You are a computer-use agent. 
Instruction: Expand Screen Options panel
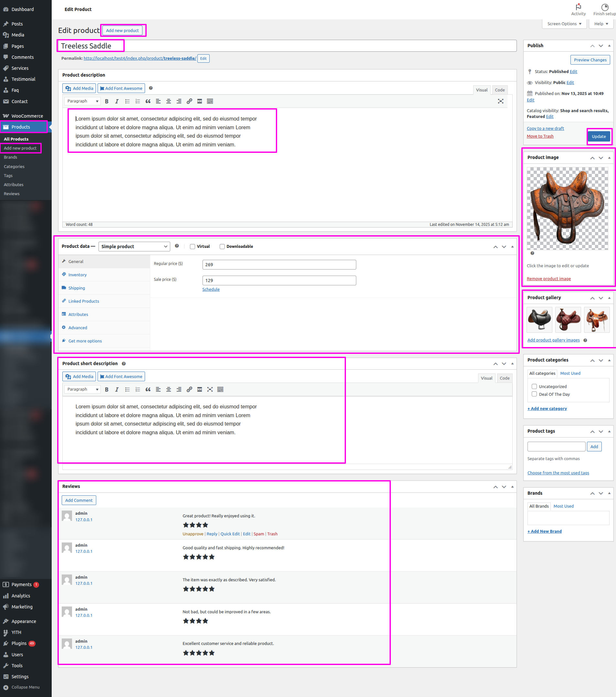click(x=564, y=24)
